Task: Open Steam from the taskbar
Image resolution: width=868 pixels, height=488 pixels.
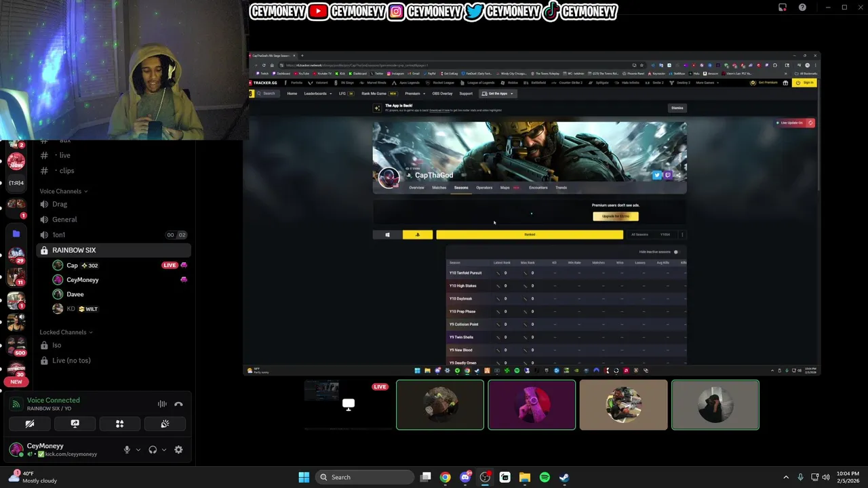Action: coord(564,477)
